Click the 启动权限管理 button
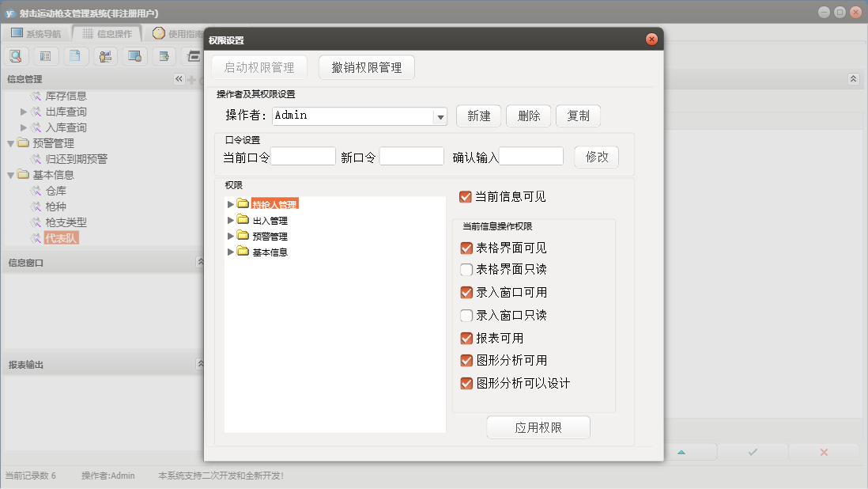 (x=259, y=67)
